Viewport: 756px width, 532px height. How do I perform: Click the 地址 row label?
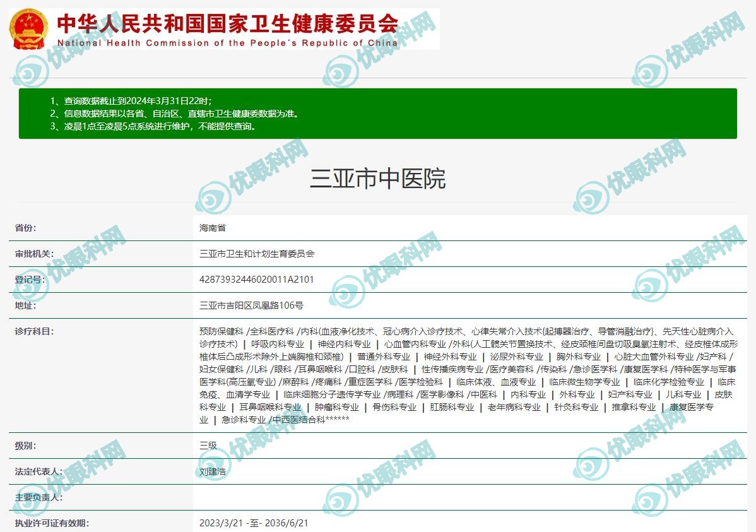26,305
